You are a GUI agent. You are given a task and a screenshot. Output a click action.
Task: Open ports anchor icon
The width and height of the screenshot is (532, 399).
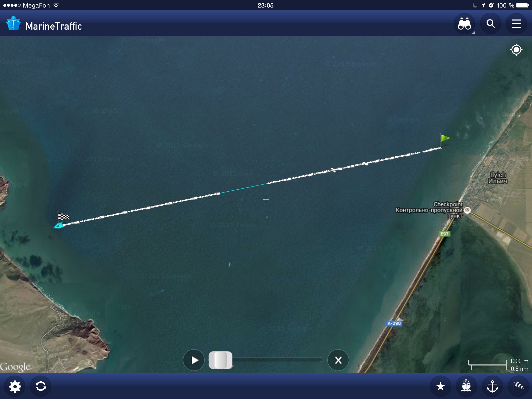[492, 386]
